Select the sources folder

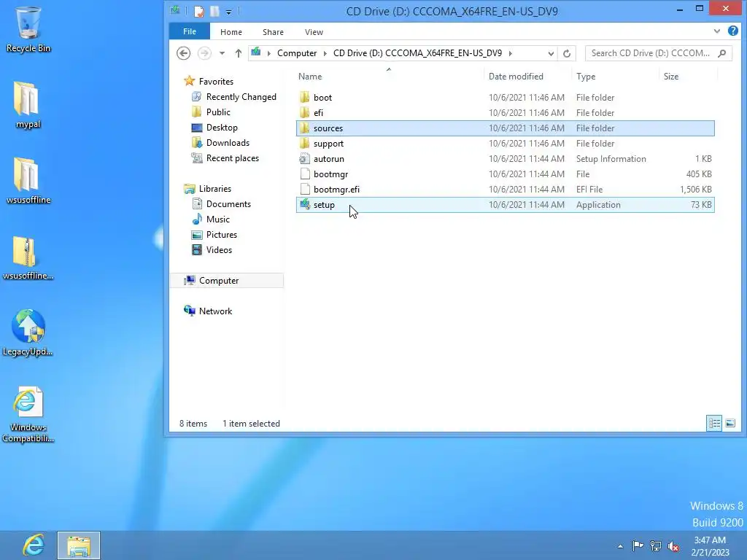coord(505,128)
